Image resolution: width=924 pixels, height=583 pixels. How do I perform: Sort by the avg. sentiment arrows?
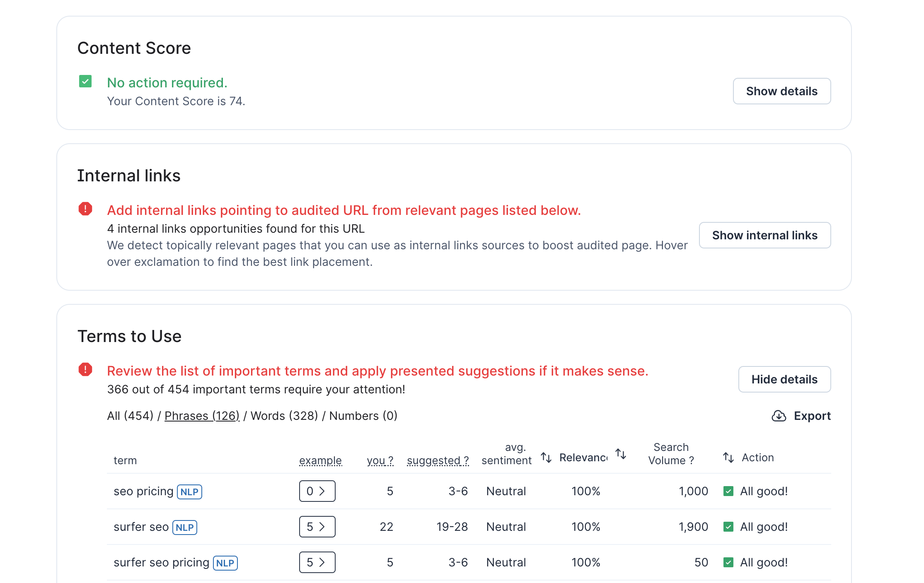click(x=546, y=458)
